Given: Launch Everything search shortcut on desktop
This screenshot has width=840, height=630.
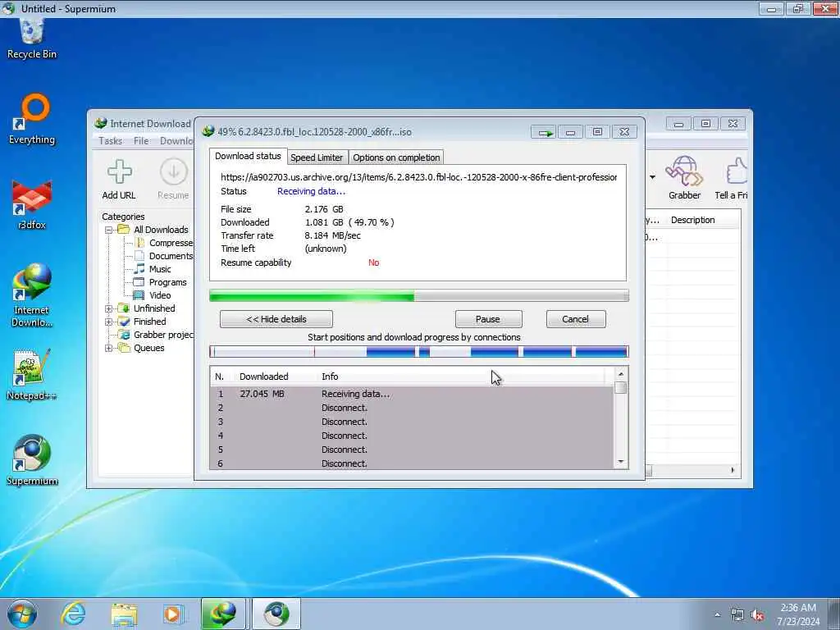Looking at the screenshot, I should tap(32, 119).
